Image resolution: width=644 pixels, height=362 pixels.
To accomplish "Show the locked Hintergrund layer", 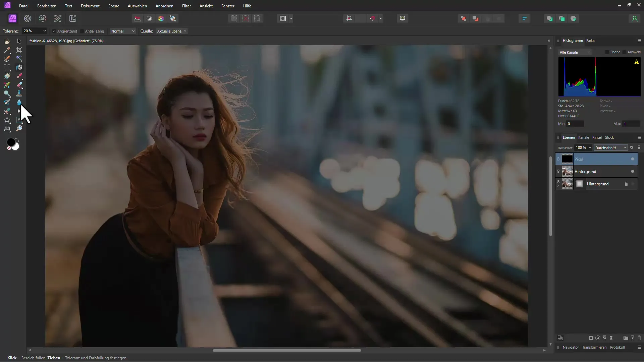I will click(633, 184).
